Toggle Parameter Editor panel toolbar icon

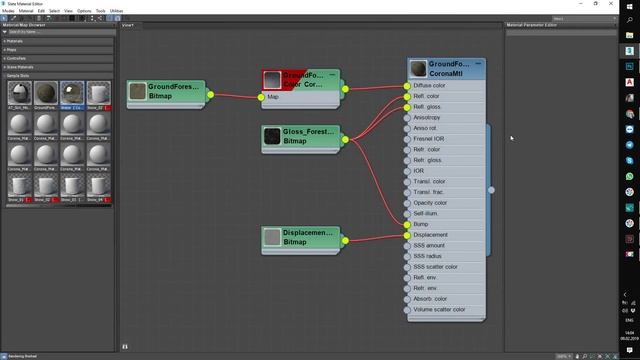click(x=118, y=18)
